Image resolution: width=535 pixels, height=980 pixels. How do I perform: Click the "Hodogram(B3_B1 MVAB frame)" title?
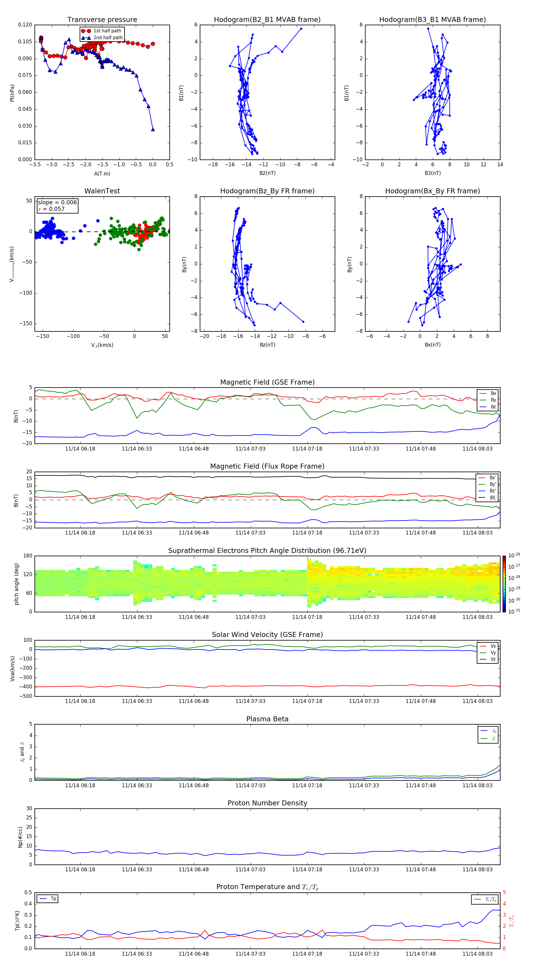432,20
